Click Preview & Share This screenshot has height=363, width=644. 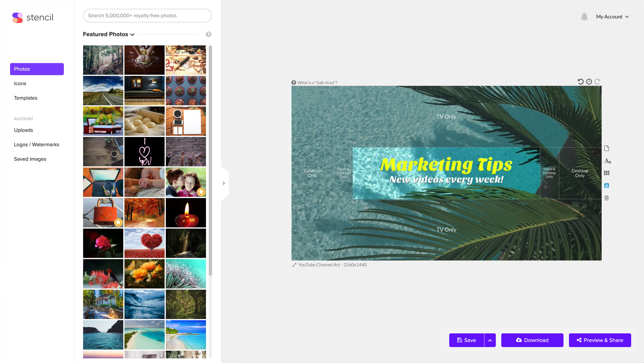tap(600, 340)
